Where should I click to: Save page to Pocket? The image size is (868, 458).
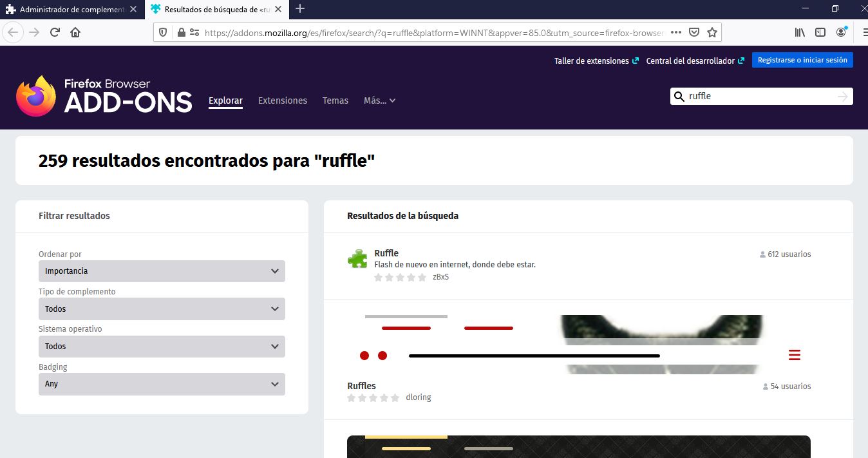pos(694,32)
